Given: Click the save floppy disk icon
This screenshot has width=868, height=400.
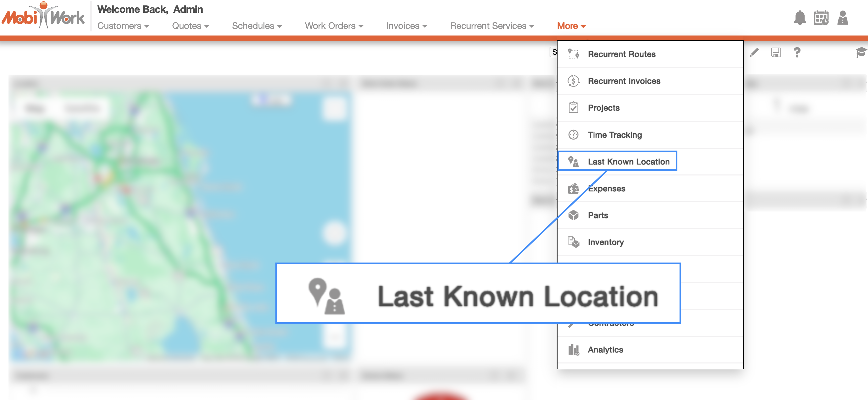Looking at the screenshot, I should click(x=776, y=52).
